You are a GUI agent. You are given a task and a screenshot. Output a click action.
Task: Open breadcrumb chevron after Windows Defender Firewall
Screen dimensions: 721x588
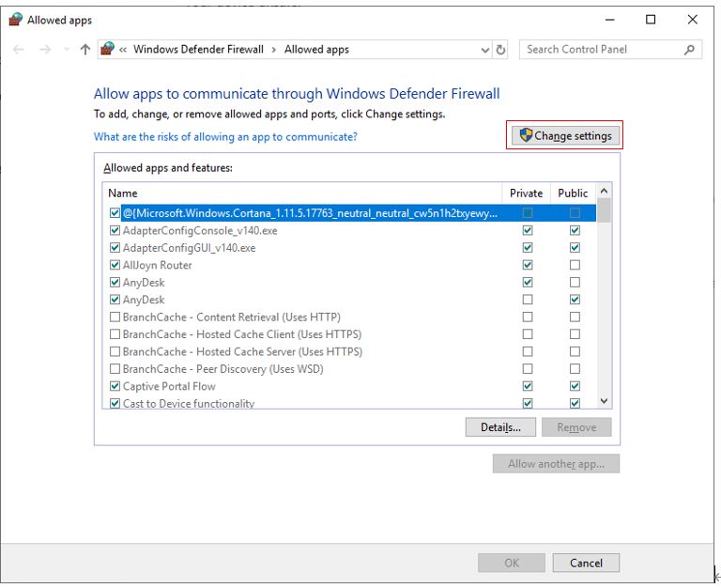click(x=273, y=50)
